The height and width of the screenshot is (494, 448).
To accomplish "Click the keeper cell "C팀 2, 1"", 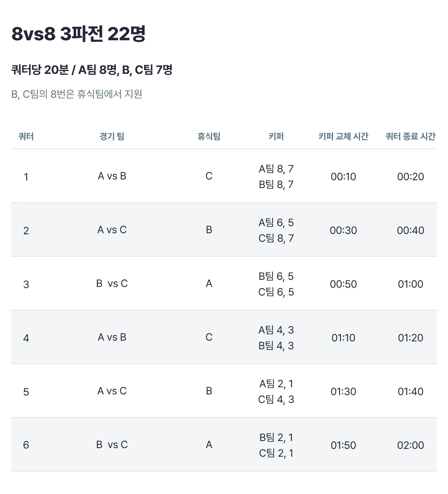I will pyautogui.click(x=276, y=453).
